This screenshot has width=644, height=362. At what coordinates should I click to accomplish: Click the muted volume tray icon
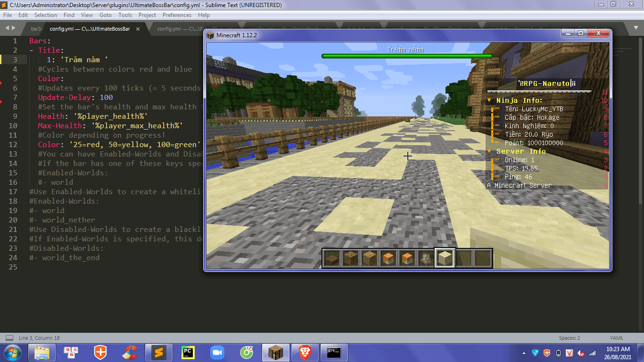pyautogui.click(x=581, y=353)
